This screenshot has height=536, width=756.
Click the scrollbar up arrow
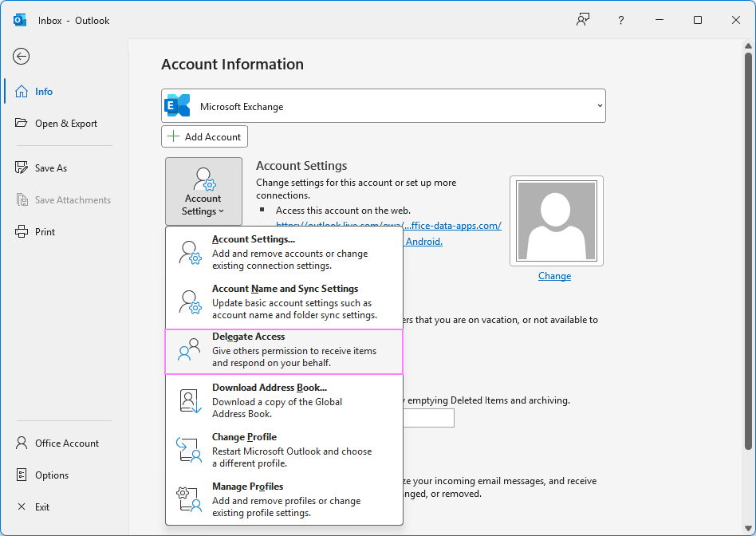point(748,45)
